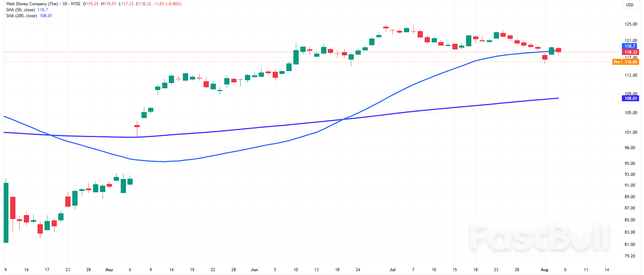Open the USD currency selector

point(630,5)
